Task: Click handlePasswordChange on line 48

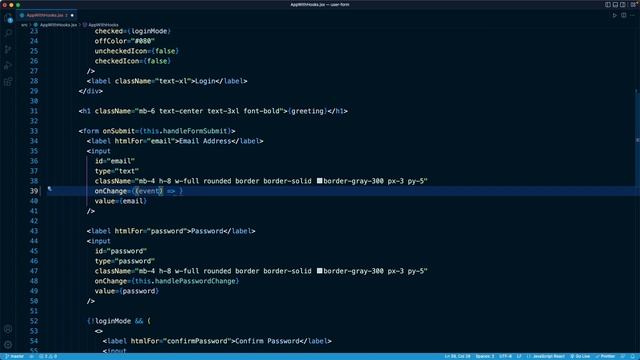Action: (x=195, y=281)
